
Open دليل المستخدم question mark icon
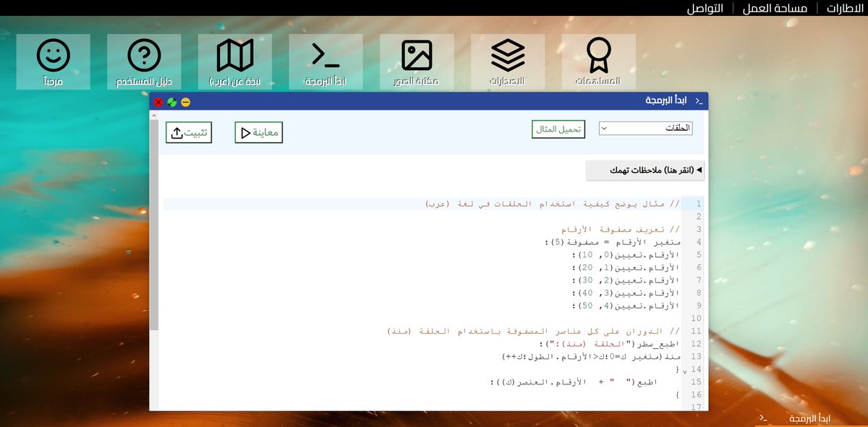[x=144, y=61]
